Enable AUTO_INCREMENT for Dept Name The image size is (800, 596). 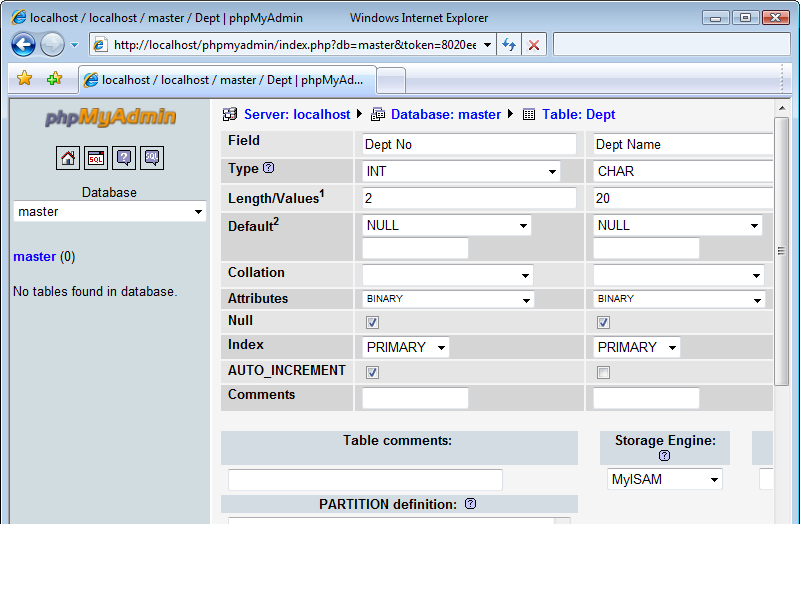tap(604, 372)
